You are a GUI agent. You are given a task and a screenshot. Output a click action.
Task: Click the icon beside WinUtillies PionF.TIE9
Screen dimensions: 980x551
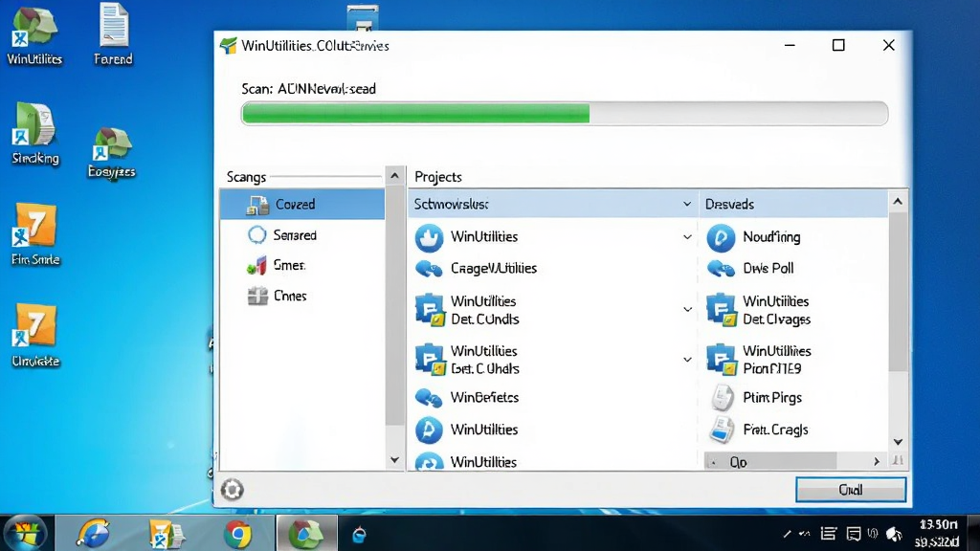[x=722, y=360]
